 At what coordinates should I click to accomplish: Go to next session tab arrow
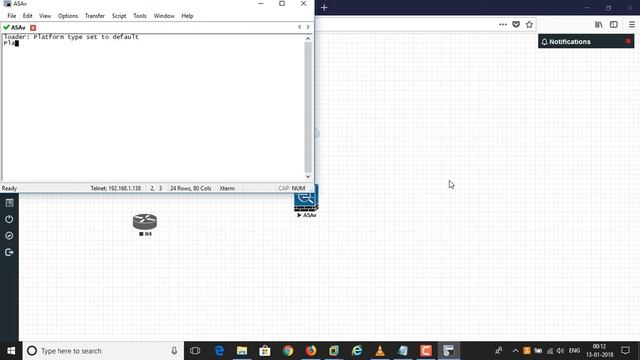[x=308, y=27]
